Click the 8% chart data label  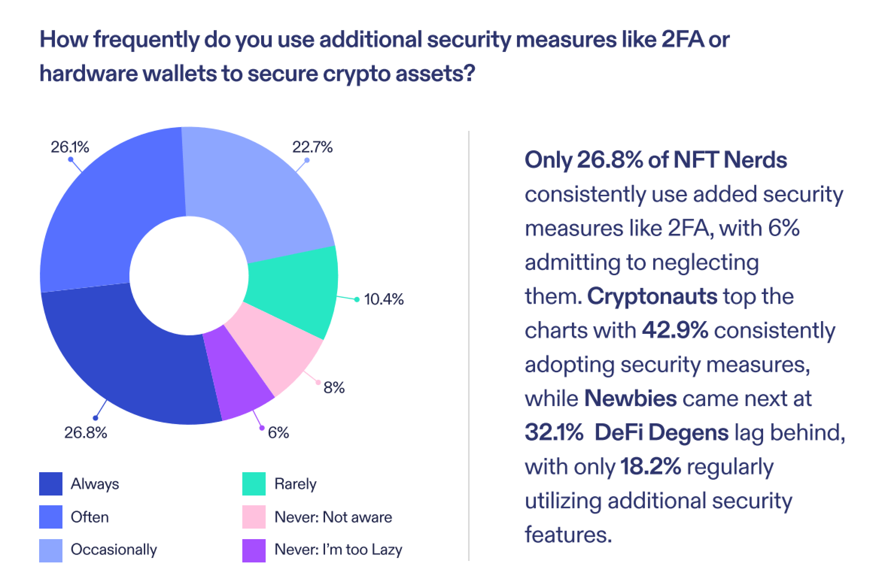(x=334, y=388)
